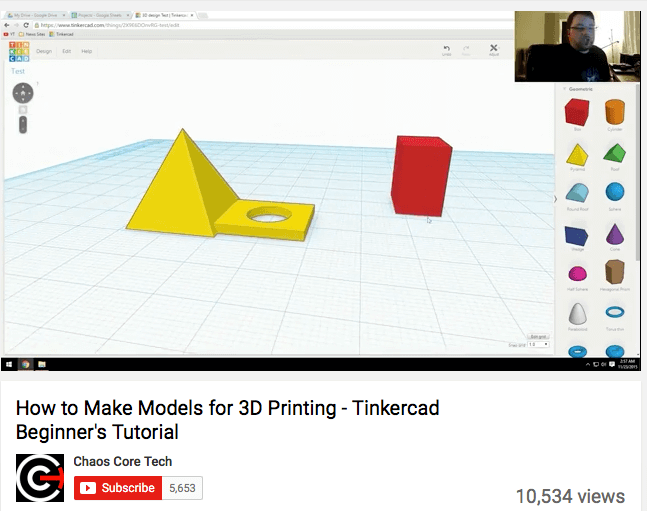The width and height of the screenshot is (647, 511).
Task: Switch to Projects - Google Sheets tab
Action: [100, 15]
